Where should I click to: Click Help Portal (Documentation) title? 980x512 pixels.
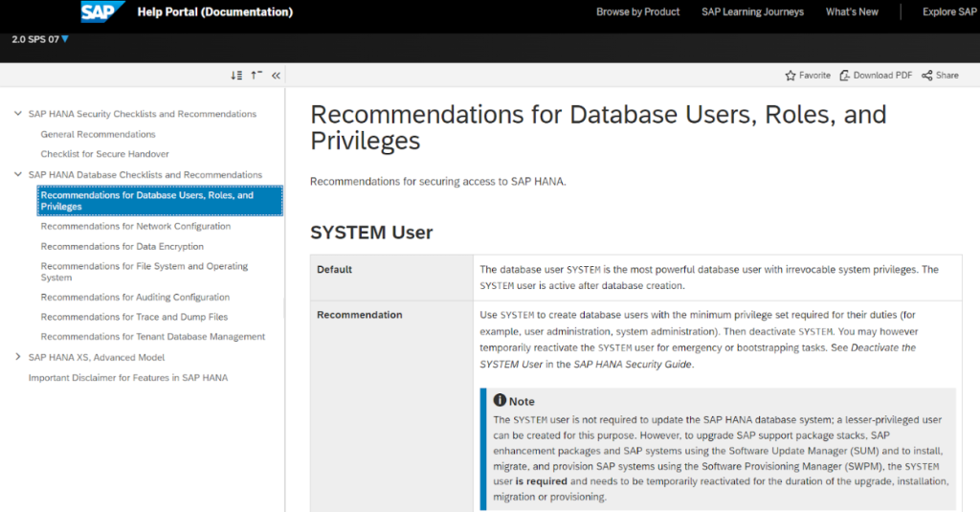tap(215, 11)
